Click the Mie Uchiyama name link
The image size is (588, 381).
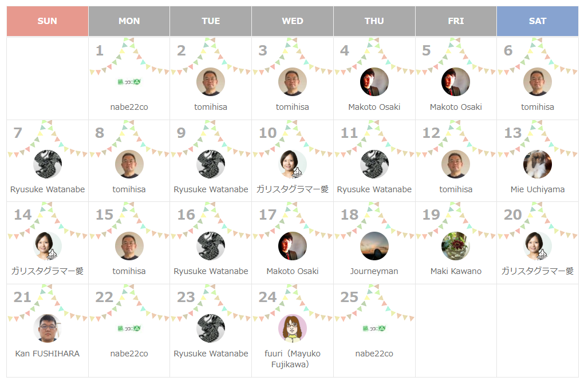coord(538,189)
